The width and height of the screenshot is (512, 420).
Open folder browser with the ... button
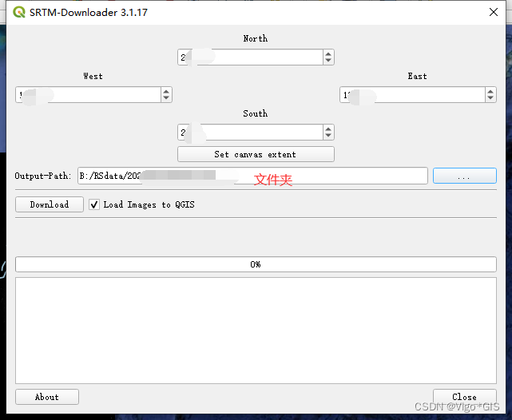[464, 176]
